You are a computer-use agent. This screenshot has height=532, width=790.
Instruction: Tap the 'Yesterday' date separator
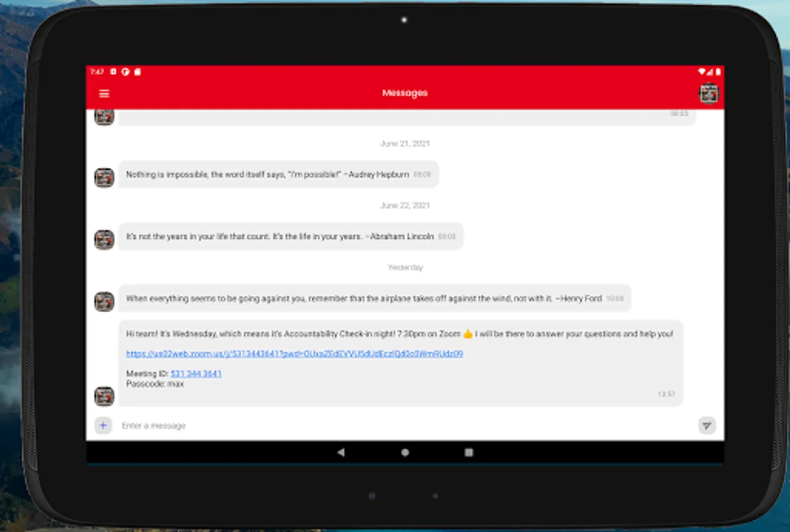[x=405, y=268]
